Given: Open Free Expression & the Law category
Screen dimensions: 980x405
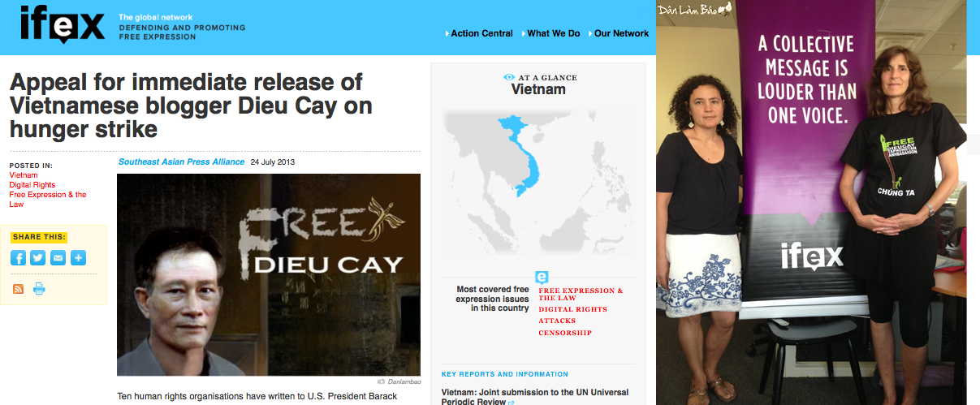Looking at the screenshot, I should pos(48,200).
